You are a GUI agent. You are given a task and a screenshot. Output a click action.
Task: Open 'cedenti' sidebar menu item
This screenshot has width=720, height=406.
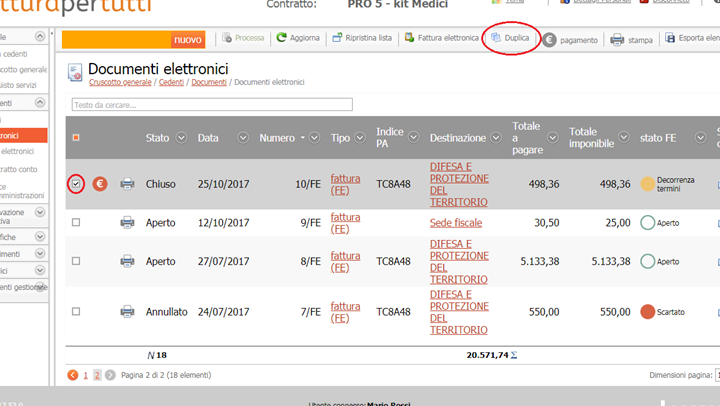(15, 54)
